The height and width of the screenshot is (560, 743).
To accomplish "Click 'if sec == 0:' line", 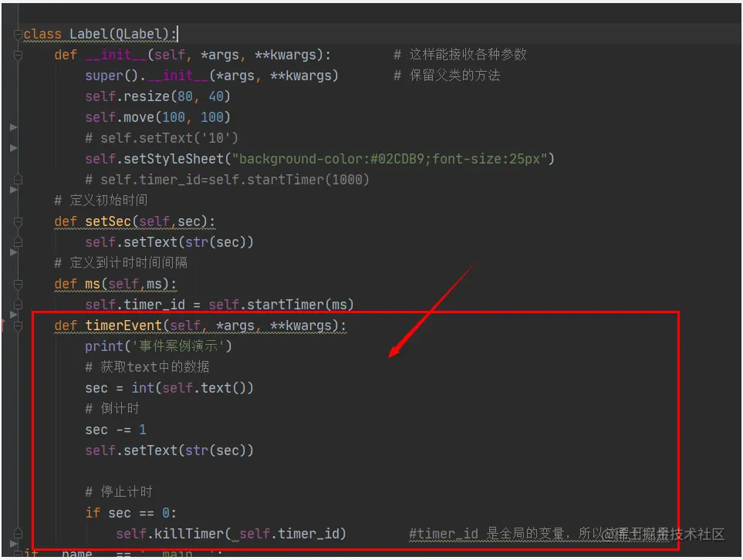I will click(131, 513).
